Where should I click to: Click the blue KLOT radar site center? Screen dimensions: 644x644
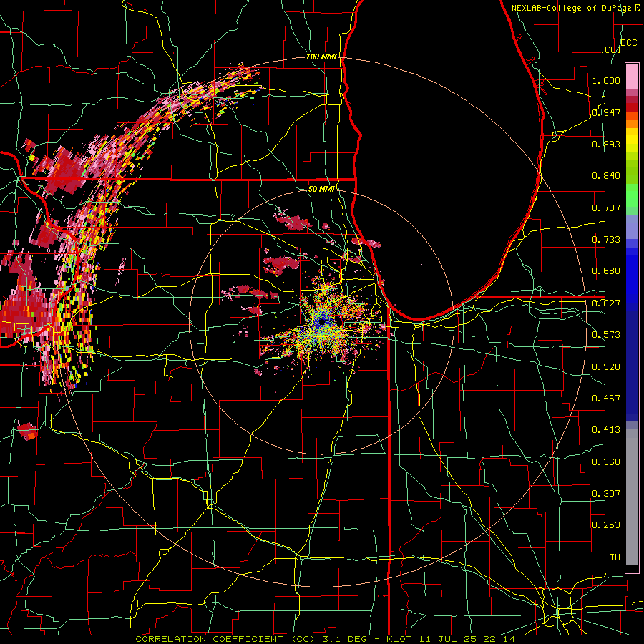pyautogui.click(x=321, y=322)
